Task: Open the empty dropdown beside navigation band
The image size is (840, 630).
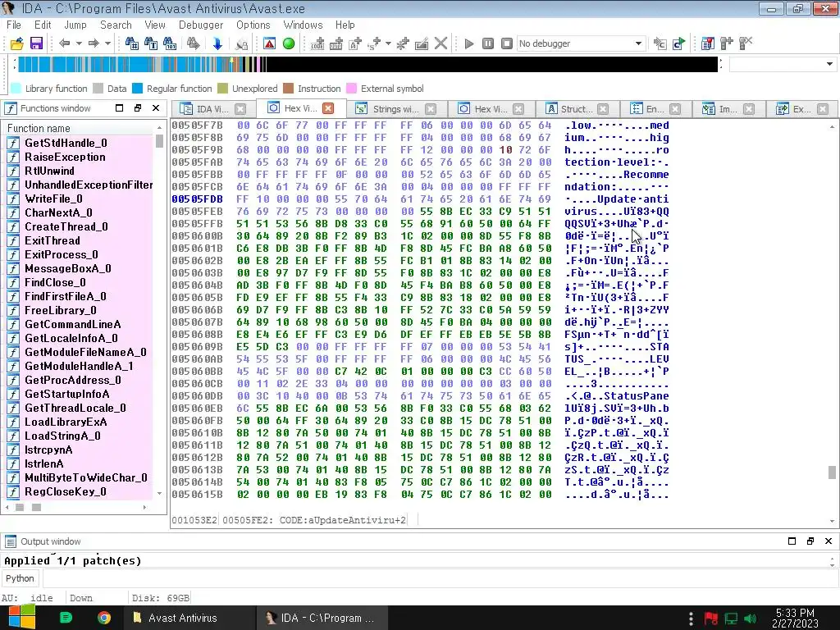Action: pyautogui.click(x=783, y=64)
